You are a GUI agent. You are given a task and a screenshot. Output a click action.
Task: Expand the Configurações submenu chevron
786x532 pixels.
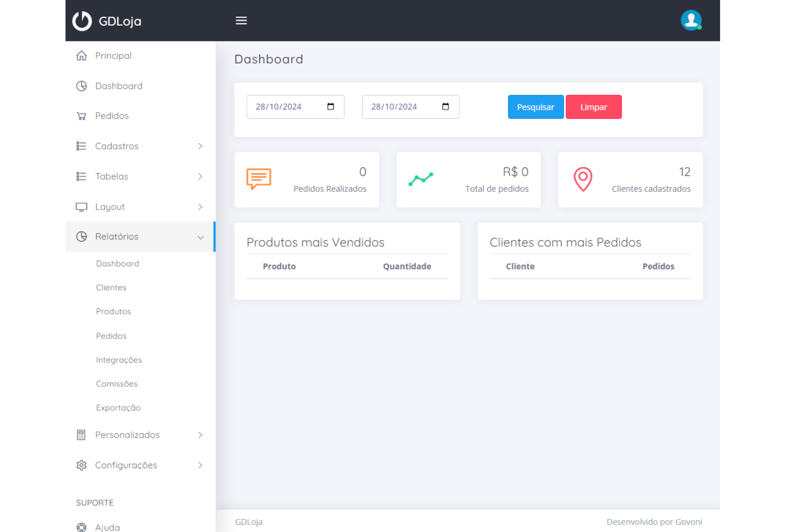coord(200,465)
